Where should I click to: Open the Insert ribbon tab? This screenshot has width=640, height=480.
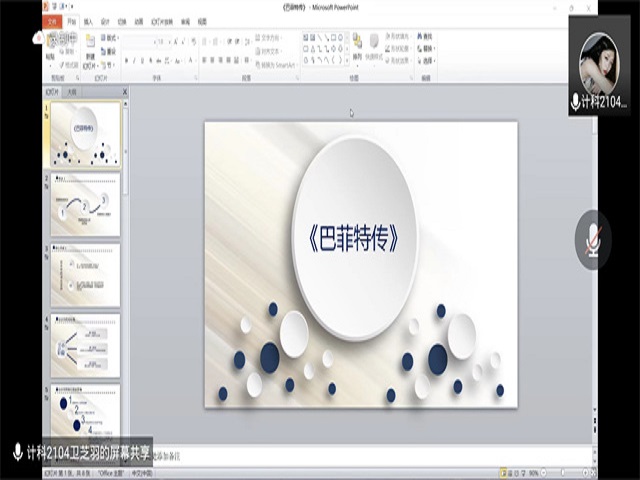click(x=88, y=20)
